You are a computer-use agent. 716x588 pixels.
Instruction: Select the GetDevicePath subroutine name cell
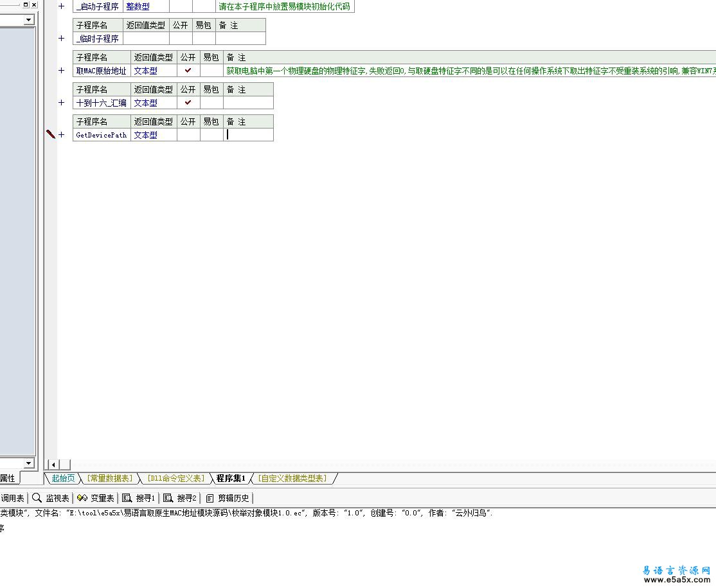[102, 135]
